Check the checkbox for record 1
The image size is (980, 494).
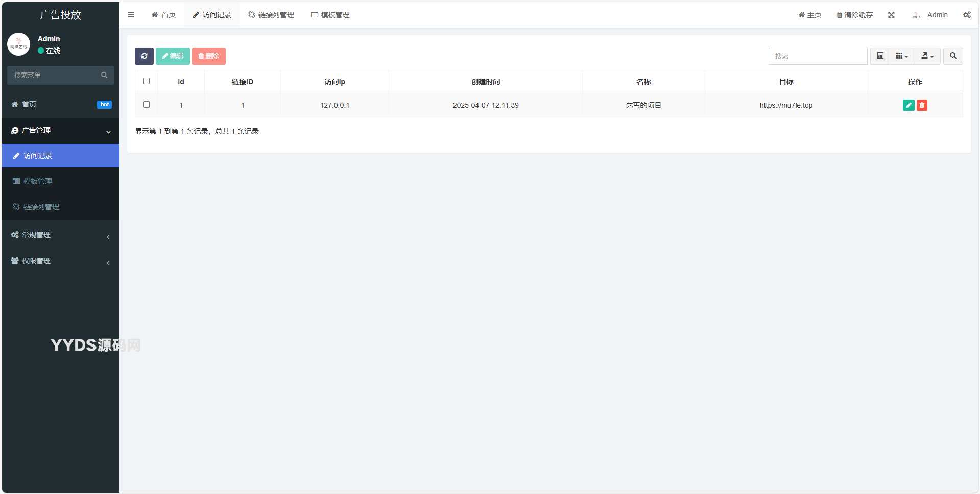[147, 105]
